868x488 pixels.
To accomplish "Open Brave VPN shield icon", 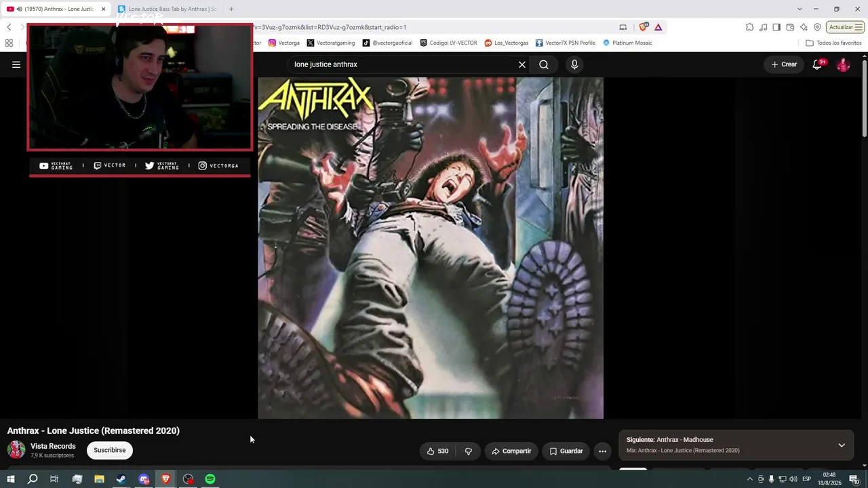I will click(817, 27).
